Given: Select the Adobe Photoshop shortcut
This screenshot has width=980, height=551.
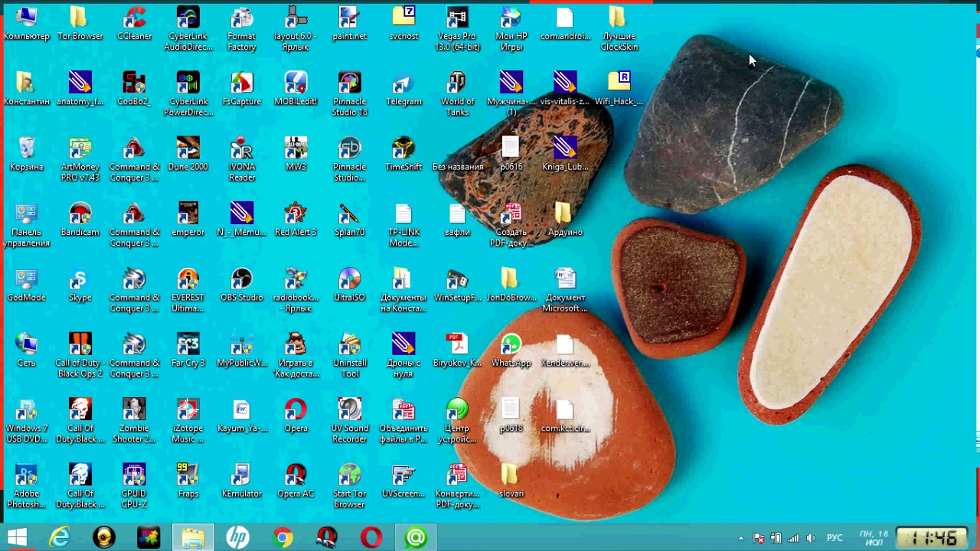Looking at the screenshot, I should click(26, 486).
